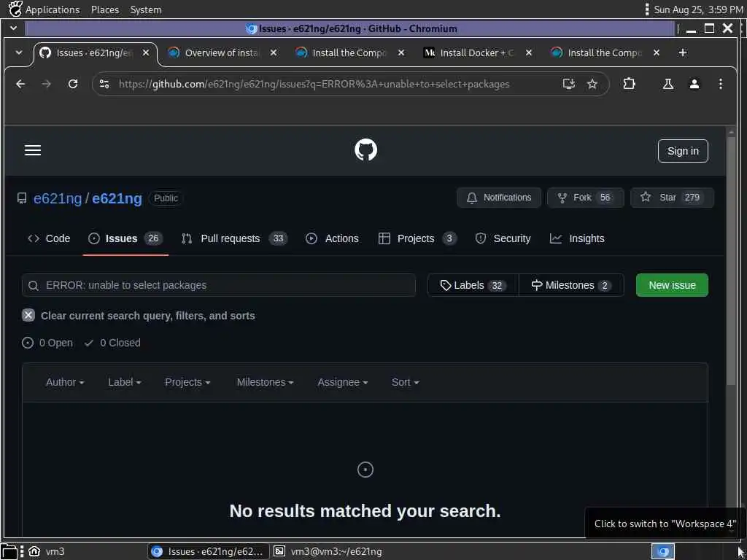Click the Sign in button
The height and width of the screenshot is (560, 747).
pos(683,151)
